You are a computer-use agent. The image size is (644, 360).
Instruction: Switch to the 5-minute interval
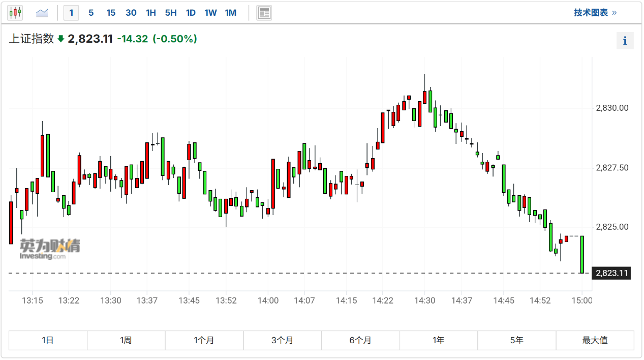point(91,13)
